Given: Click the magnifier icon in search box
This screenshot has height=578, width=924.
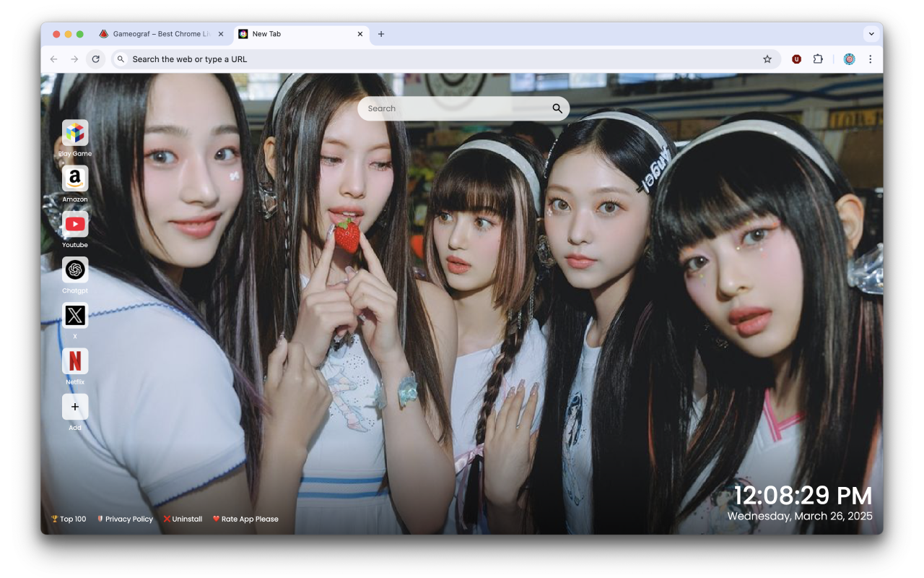Looking at the screenshot, I should tap(557, 108).
